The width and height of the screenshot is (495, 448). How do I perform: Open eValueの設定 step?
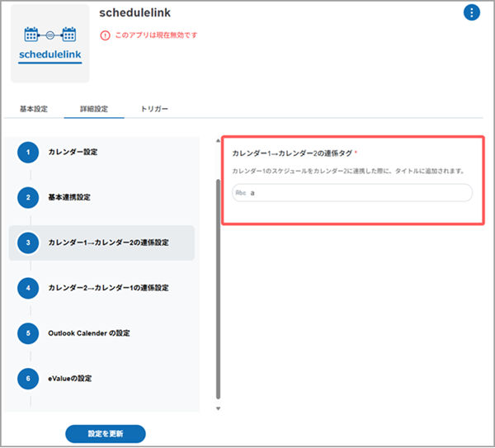point(70,379)
